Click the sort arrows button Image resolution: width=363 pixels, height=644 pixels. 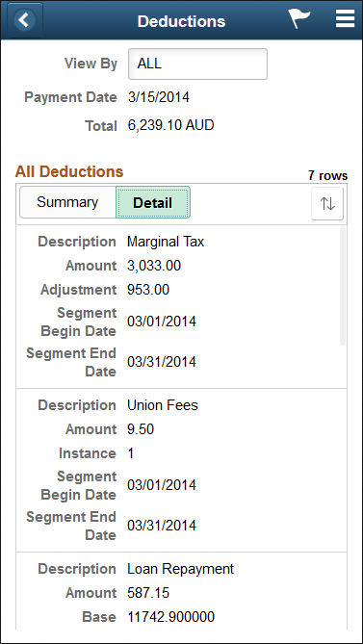click(x=327, y=203)
